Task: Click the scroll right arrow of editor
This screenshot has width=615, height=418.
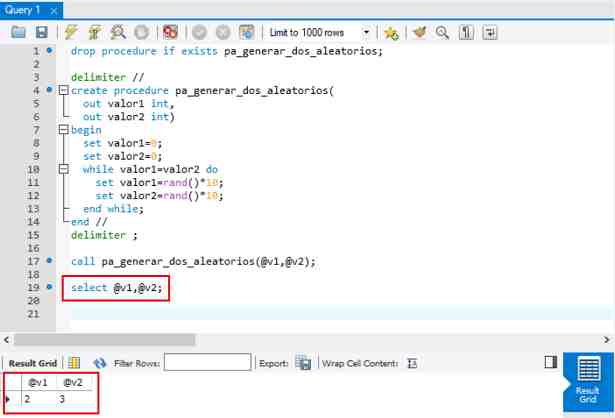Action: point(607,340)
